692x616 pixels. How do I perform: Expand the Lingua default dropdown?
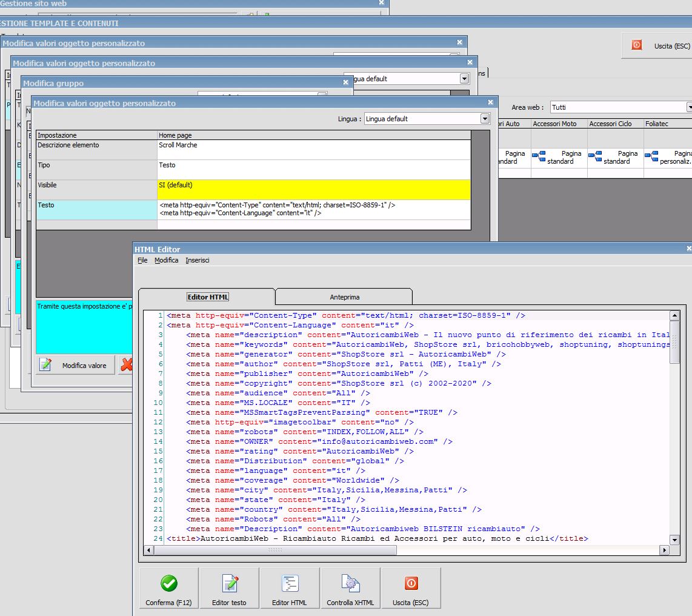tap(485, 119)
